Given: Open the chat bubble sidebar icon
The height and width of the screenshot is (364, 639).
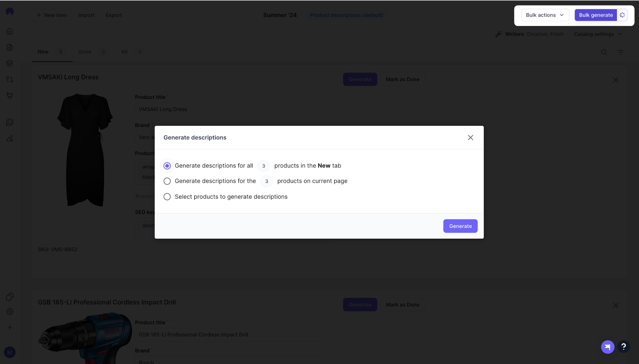Looking at the screenshot, I should [10, 122].
